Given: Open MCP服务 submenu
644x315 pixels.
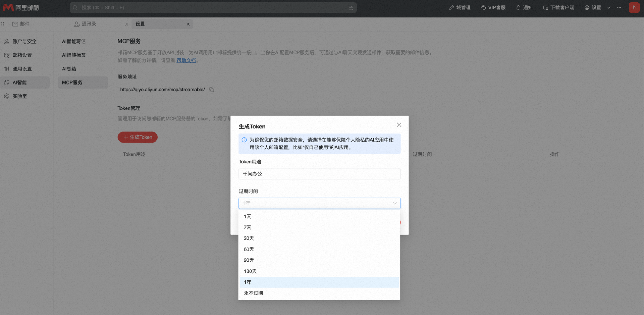Looking at the screenshot, I should (83, 83).
